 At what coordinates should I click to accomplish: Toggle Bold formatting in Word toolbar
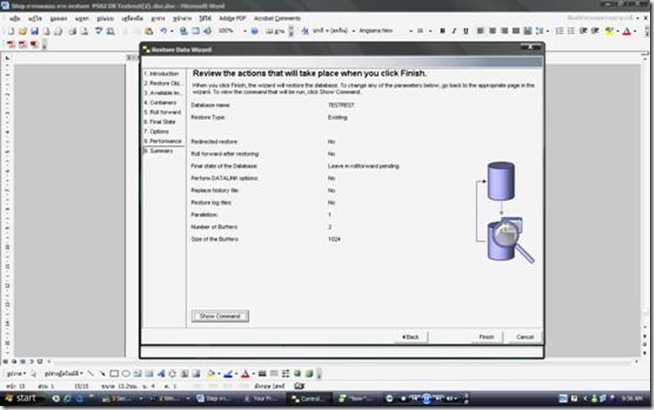[x=443, y=31]
